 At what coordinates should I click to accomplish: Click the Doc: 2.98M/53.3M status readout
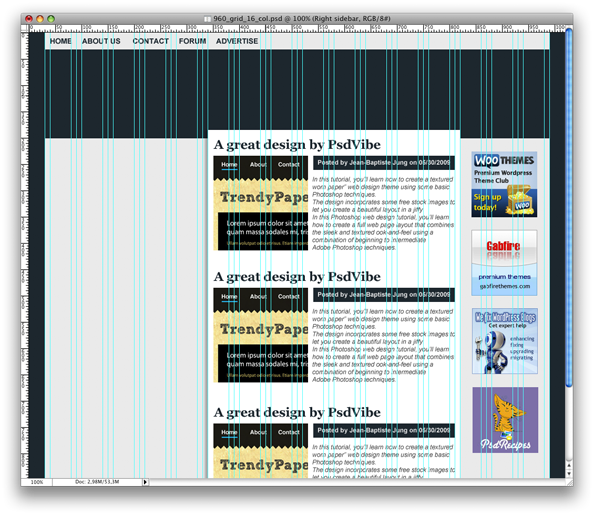coord(97,482)
